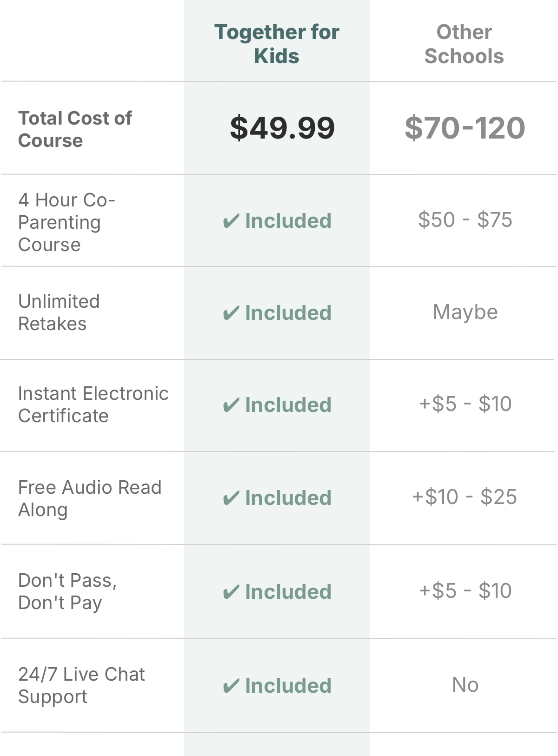Tap the checkmark in the Don't Pass, Don't Pay row

pyautogui.click(x=231, y=592)
